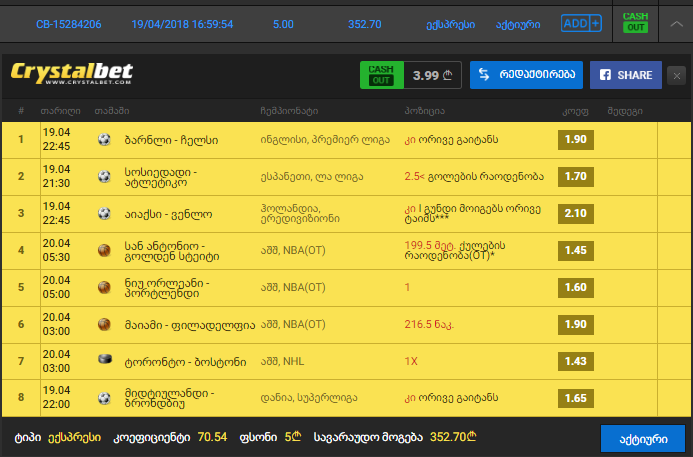Click the position 216.5 ნაკ.
The width and height of the screenshot is (693, 457).
[429, 324]
